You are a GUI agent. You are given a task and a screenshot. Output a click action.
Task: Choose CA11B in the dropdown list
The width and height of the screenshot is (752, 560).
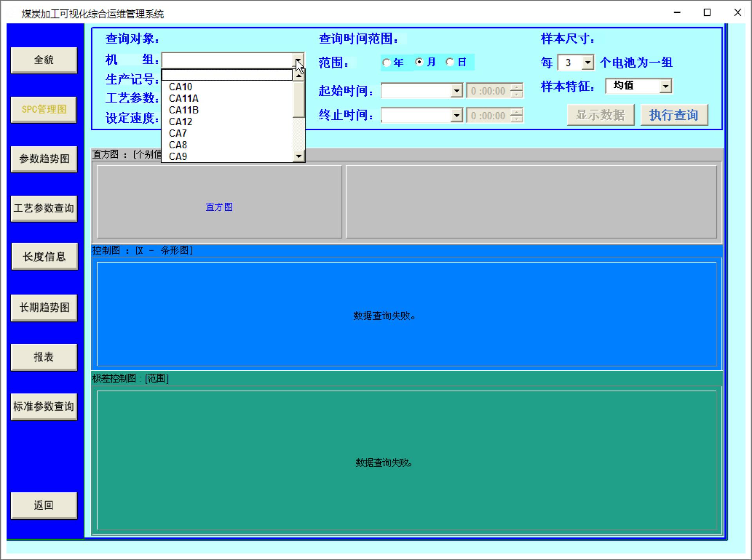click(184, 110)
